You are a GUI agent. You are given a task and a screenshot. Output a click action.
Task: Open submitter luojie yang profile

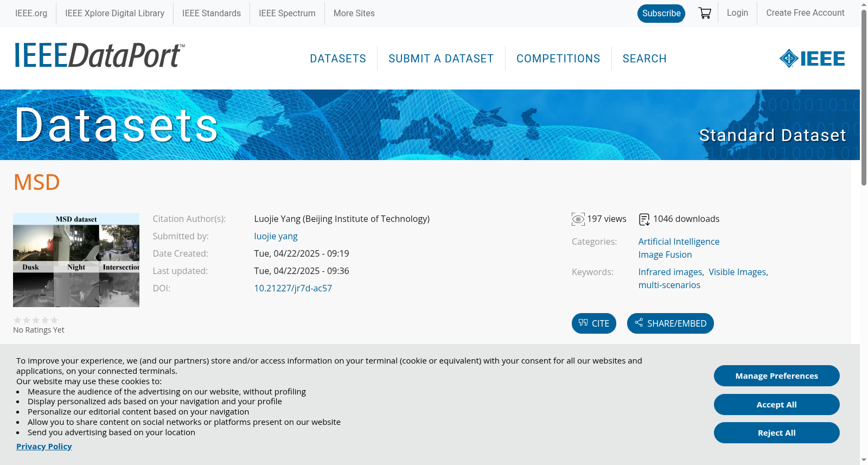(276, 236)
